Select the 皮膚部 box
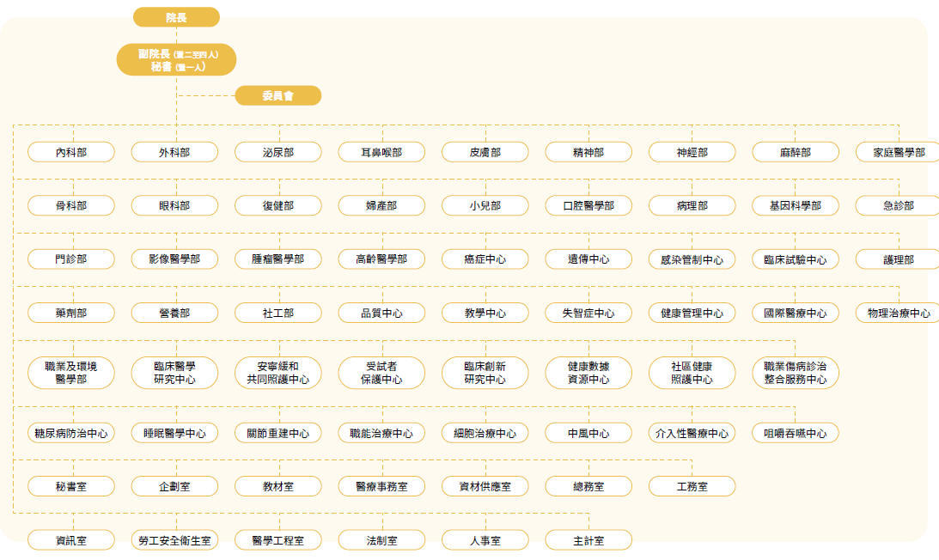Screen dimensions: 939x560 pos(485,152)
